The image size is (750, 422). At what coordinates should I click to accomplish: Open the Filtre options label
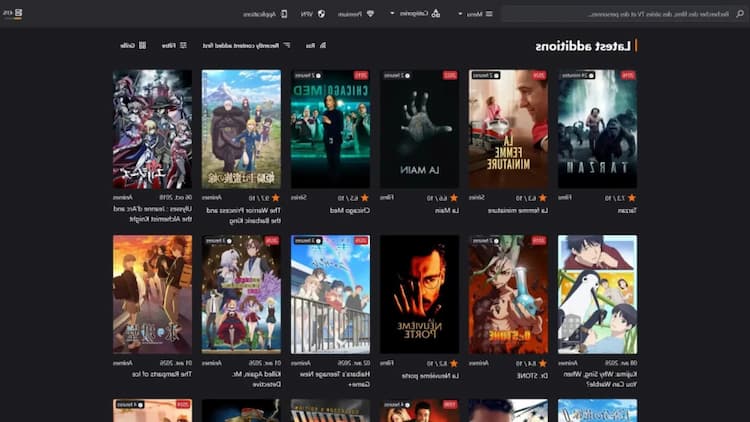169,46
